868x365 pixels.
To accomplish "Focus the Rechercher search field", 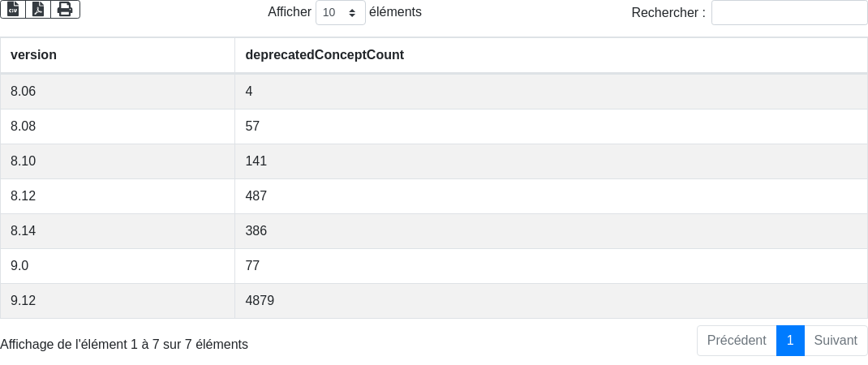I will click(789, 13).
